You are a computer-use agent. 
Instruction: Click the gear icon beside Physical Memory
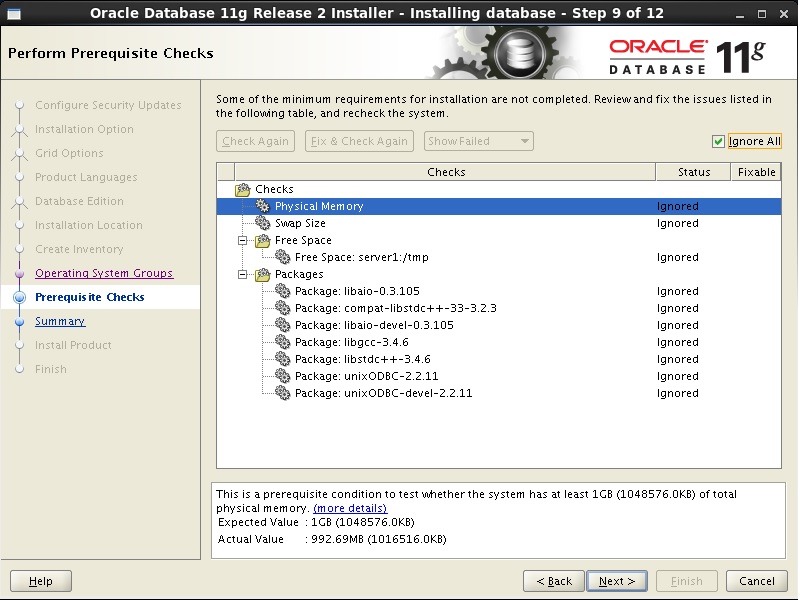pos(263,206)
